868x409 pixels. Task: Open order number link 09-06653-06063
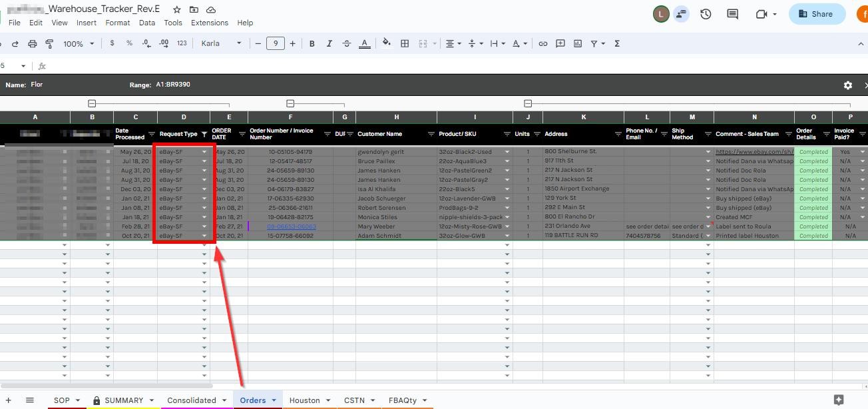[x=291, y=226]
